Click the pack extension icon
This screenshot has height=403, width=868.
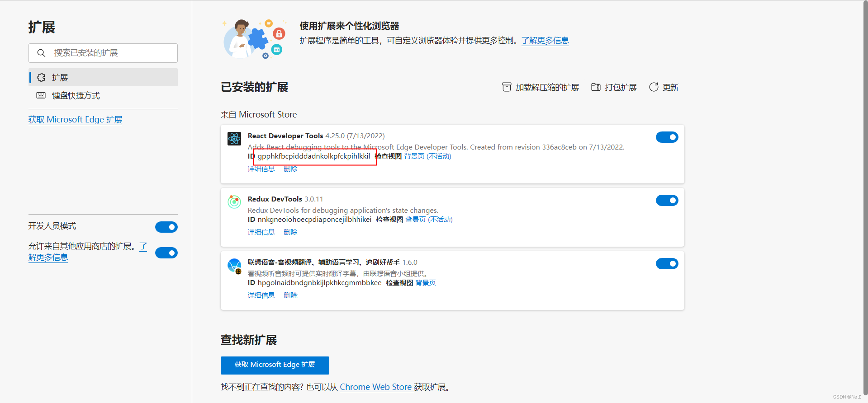click(596, 87)
